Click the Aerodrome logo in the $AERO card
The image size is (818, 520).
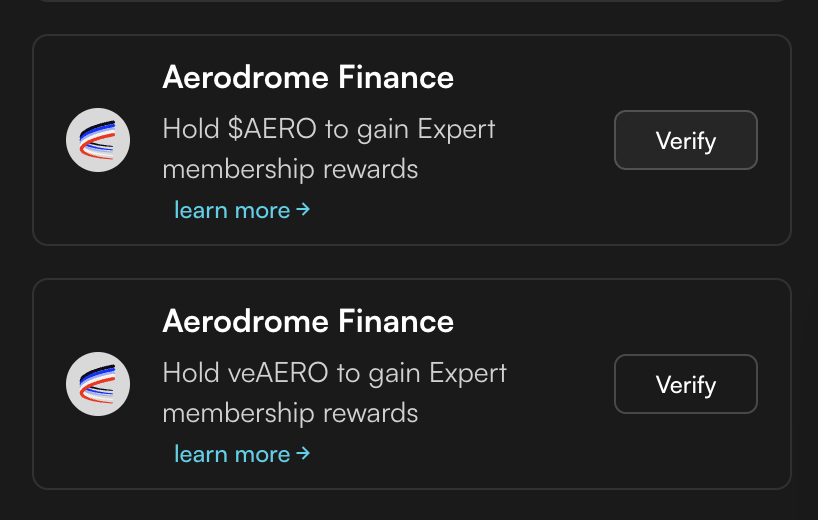(x=98, y=140)
